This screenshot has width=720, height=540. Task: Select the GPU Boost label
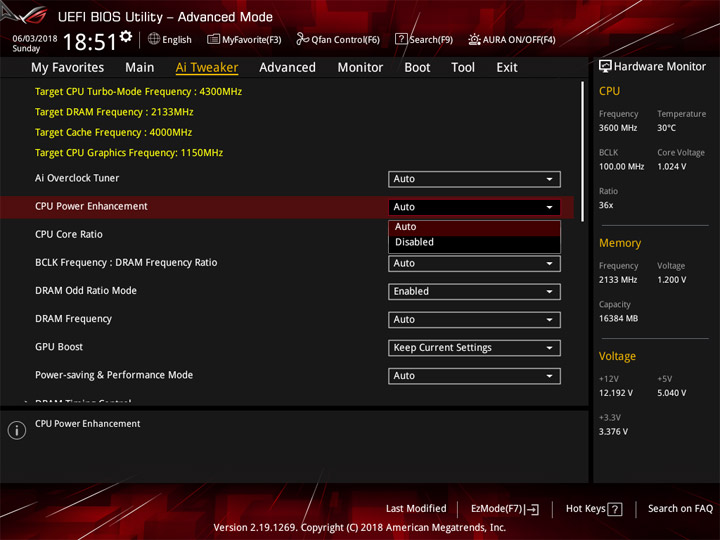pyautogui.click(x=59, y=347)
